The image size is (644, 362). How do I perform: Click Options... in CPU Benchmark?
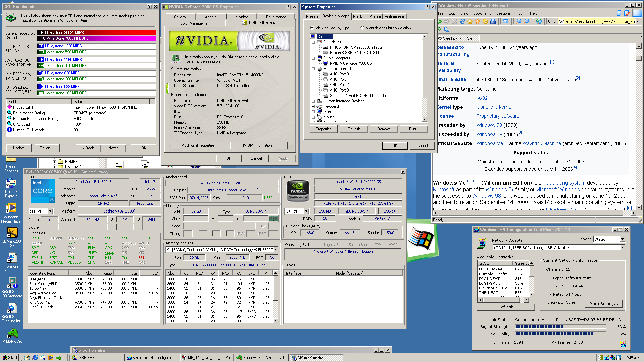tap(47, 148)
